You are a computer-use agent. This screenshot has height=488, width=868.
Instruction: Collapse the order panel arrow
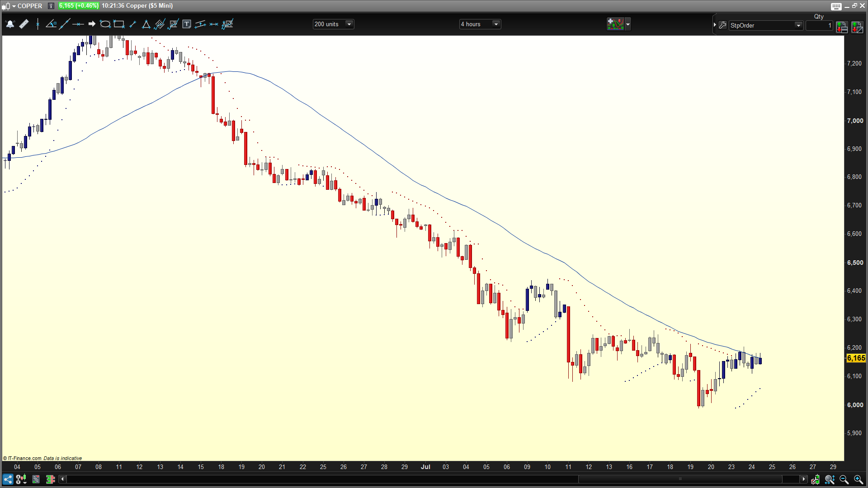pos(715,25)
